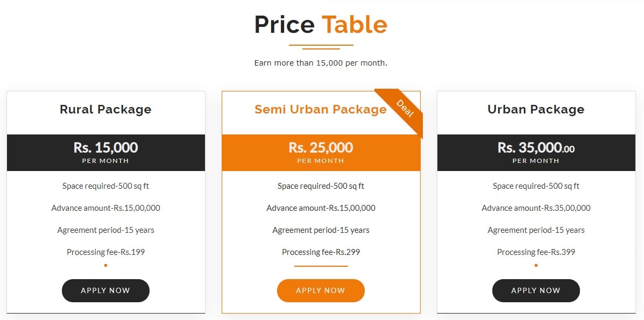Click Urban Package's space required line
Viewport: 644px width, 320px height.
click(536, 186)
